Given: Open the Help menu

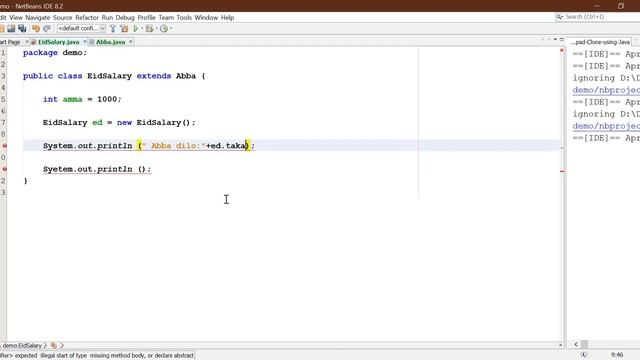Looking at the screenshot, I should tap(227, 18).
